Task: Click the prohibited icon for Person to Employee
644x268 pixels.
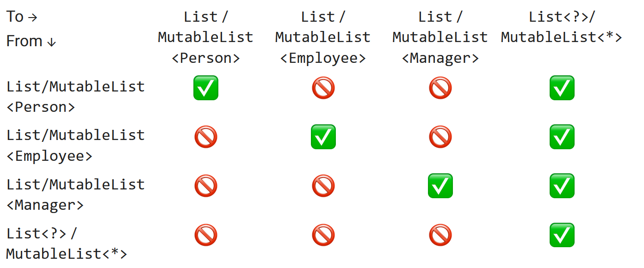Action: 323,88
